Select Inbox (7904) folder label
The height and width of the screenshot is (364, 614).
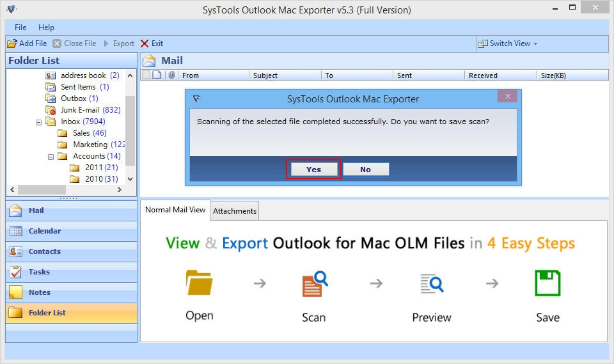click(x=83, y=121)
